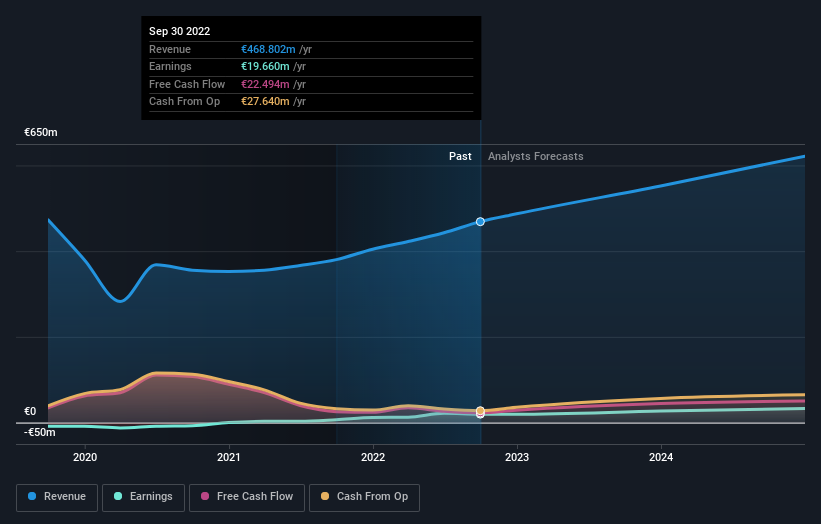
Task: Click the teal Earnings legend dot
Action: 118,496
